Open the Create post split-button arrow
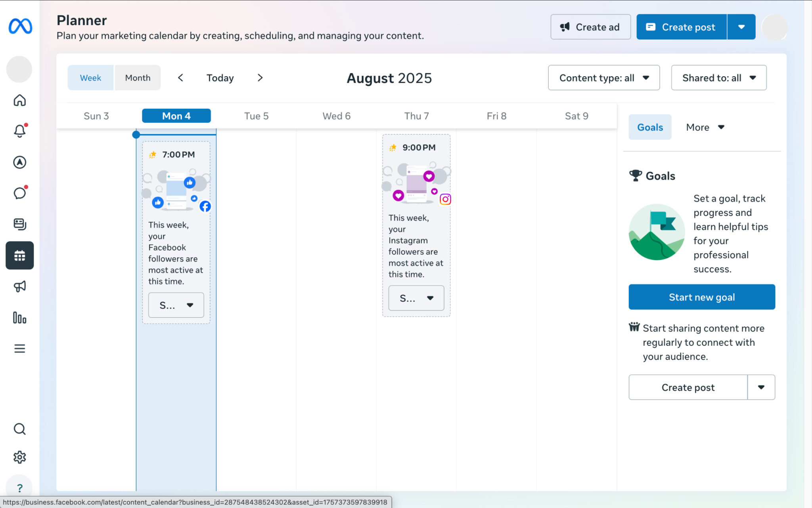 point(741,27)
